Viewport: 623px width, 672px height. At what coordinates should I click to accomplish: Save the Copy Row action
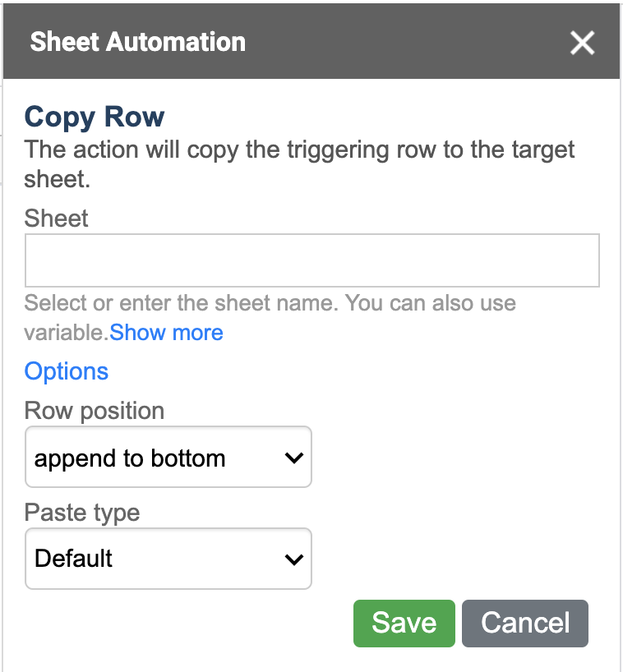404,624
